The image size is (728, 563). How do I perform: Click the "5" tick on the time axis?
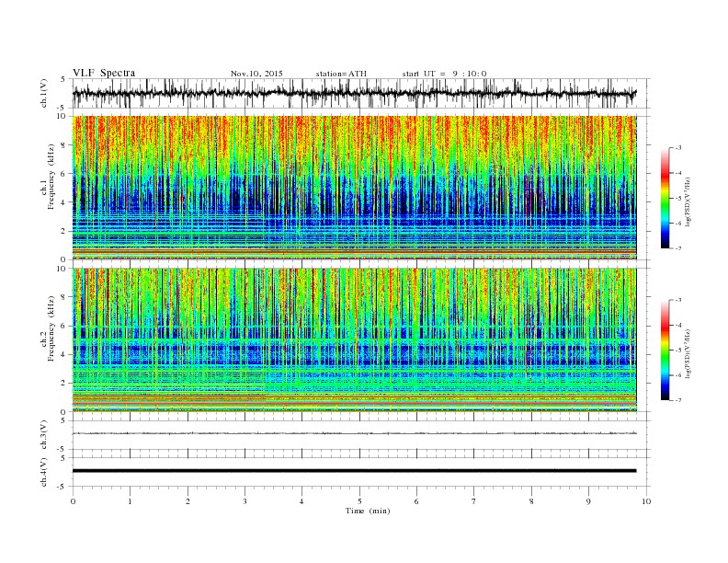click(359, 501)
